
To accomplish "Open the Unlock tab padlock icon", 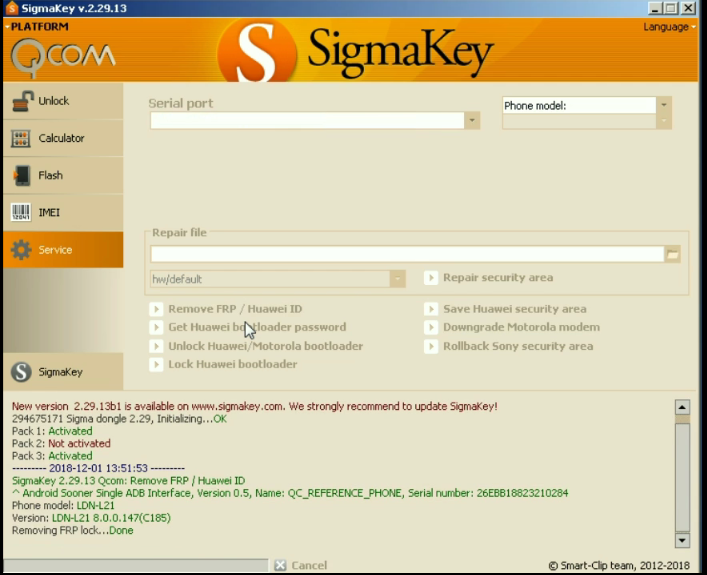I will pos(22,101).
